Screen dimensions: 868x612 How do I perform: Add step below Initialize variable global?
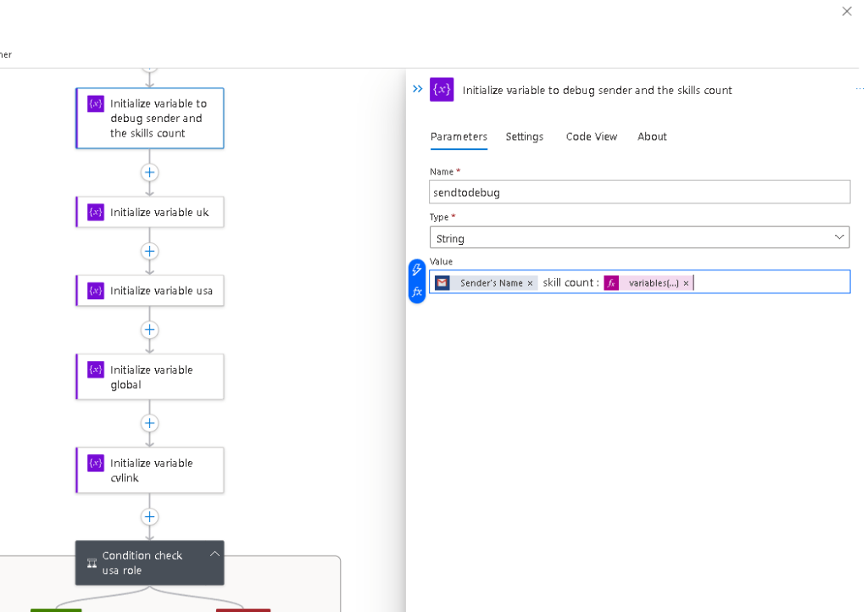click(149, 423)
